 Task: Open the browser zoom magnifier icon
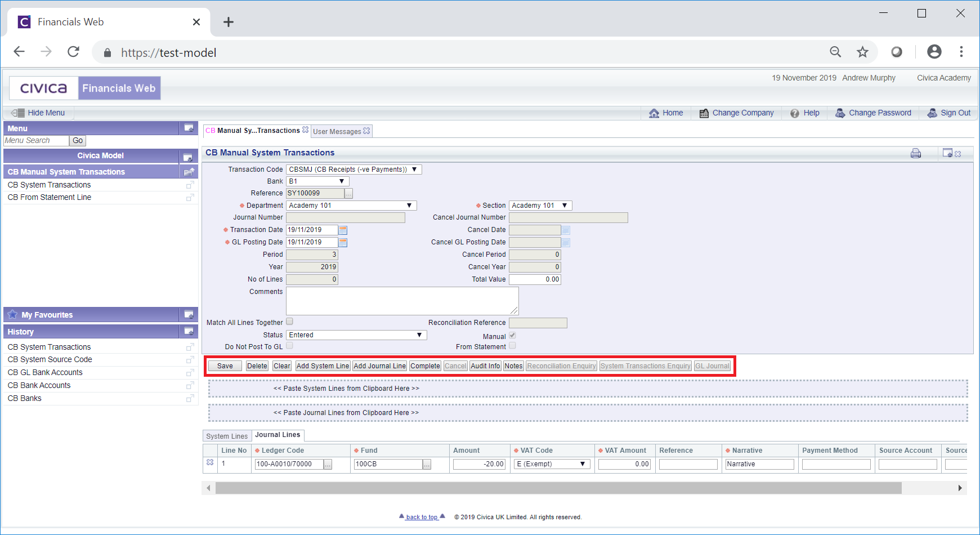(835, 52)
